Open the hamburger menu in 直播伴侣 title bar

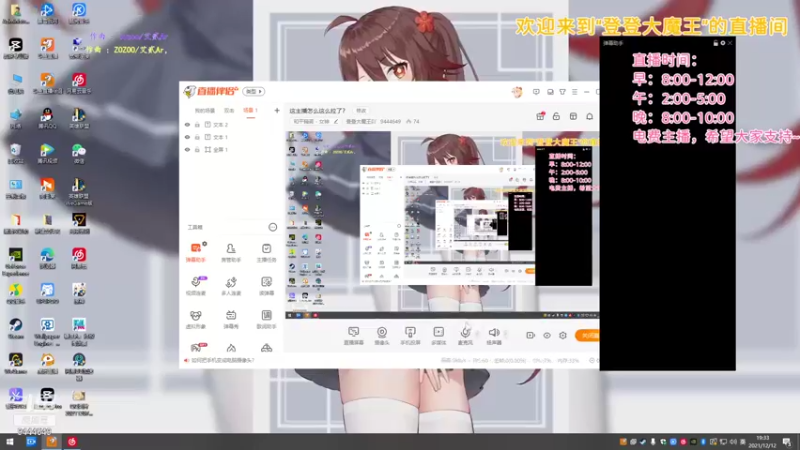[574, 92]
